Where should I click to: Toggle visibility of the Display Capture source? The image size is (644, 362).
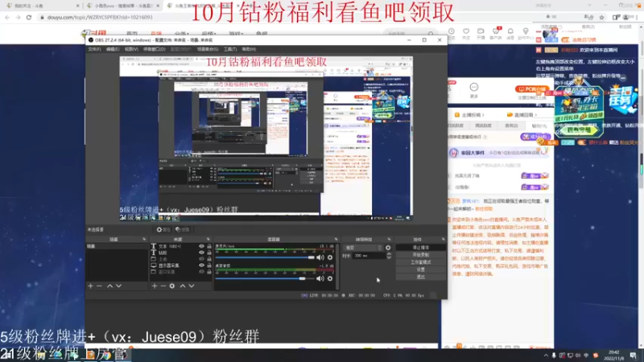point(202,265)
